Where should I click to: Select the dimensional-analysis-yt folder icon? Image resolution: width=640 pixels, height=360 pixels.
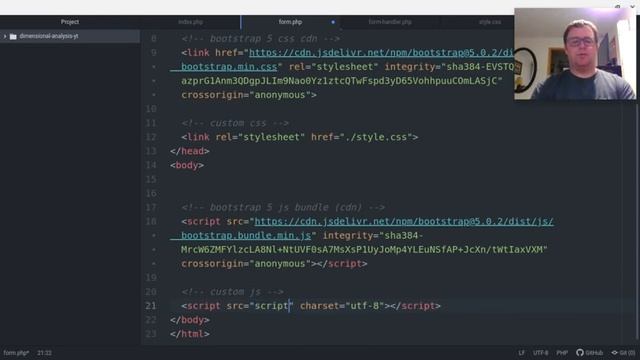point(13,36)
